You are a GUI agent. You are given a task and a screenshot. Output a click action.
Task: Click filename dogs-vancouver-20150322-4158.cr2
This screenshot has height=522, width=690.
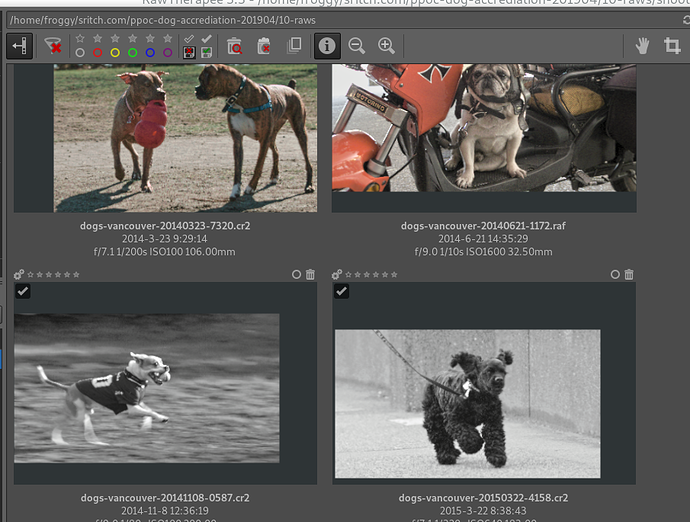(483, 498)
